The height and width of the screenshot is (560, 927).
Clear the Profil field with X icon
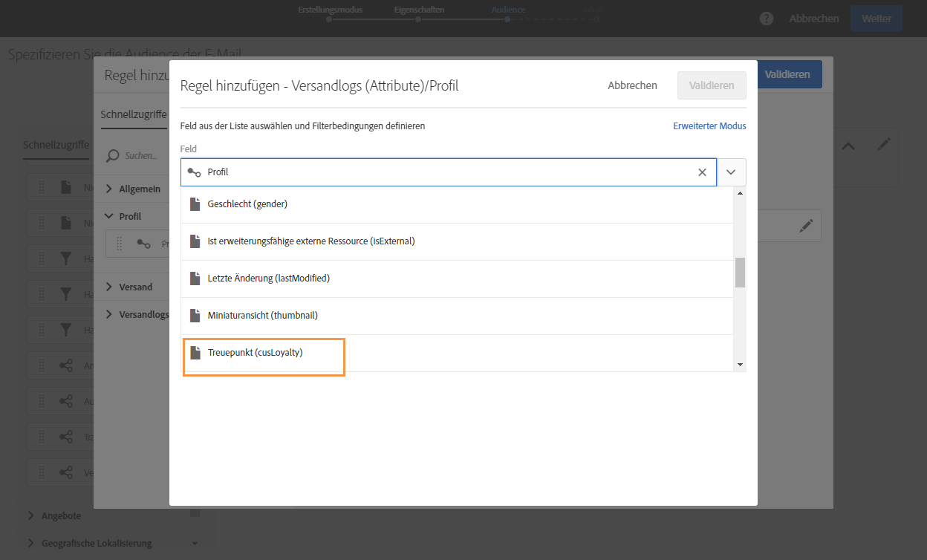click(x=702, y=172)
